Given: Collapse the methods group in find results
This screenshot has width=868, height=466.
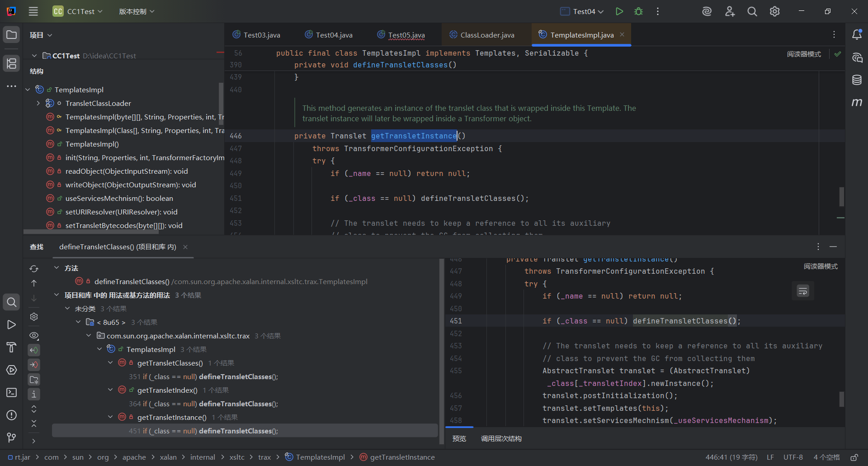Looking at the screenshot, I should pyautogui.click(x=57, y=268).
